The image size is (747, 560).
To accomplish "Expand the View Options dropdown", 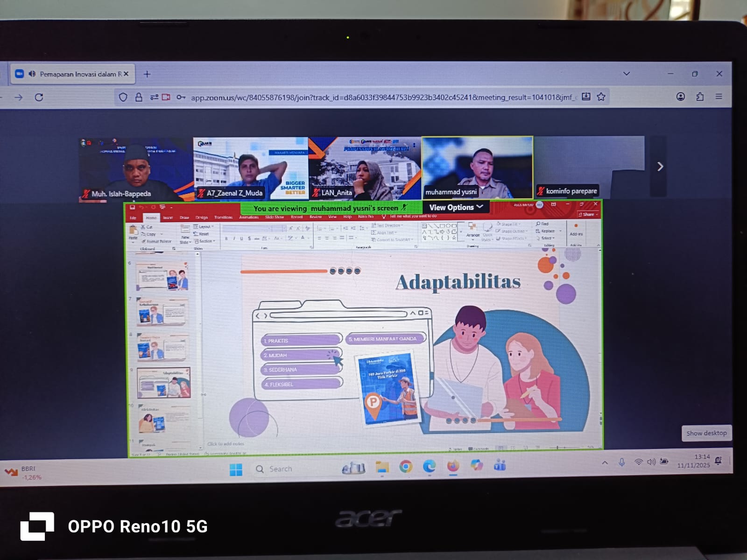I will 456,207.
